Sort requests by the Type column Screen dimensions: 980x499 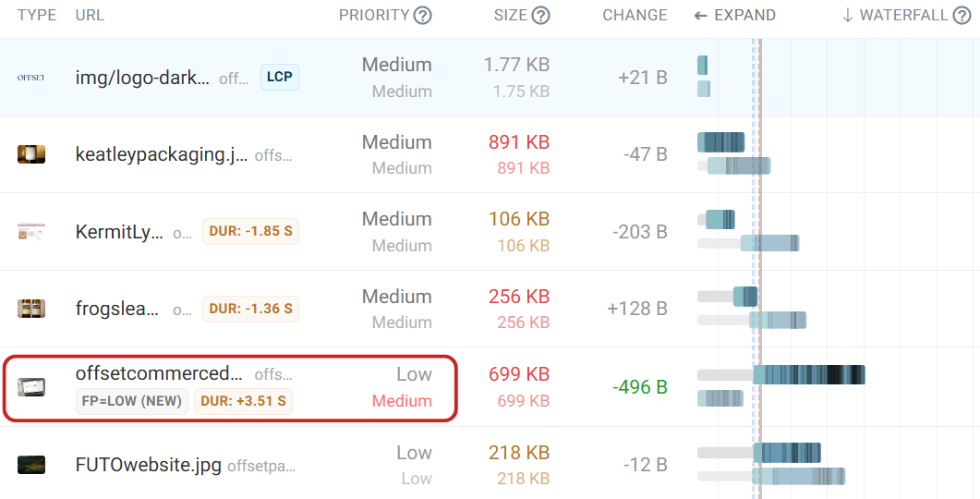pos(37,15)
